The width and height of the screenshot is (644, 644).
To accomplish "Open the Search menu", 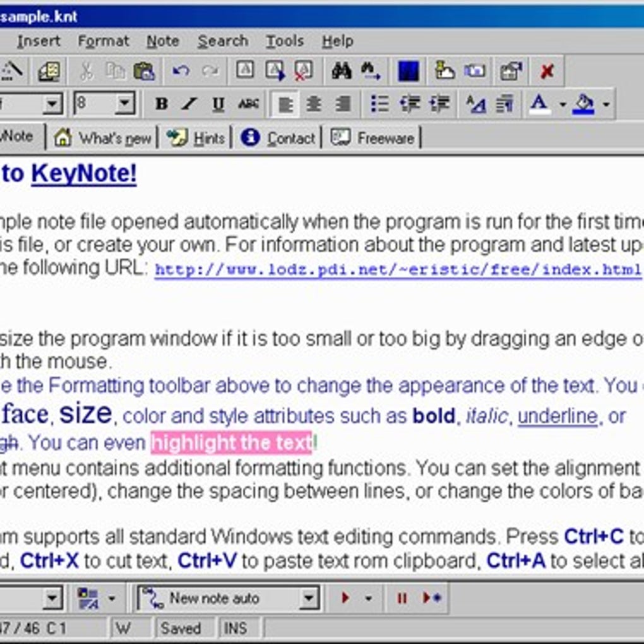I will (223, 41).
